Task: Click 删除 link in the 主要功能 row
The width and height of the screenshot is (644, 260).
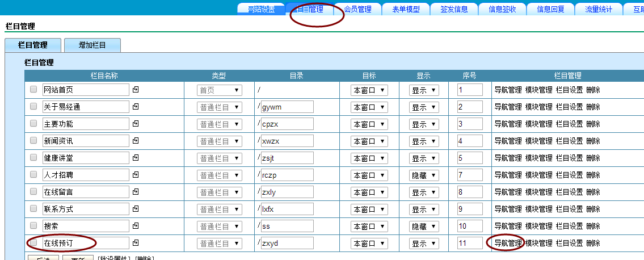Action: pos(593,124)
